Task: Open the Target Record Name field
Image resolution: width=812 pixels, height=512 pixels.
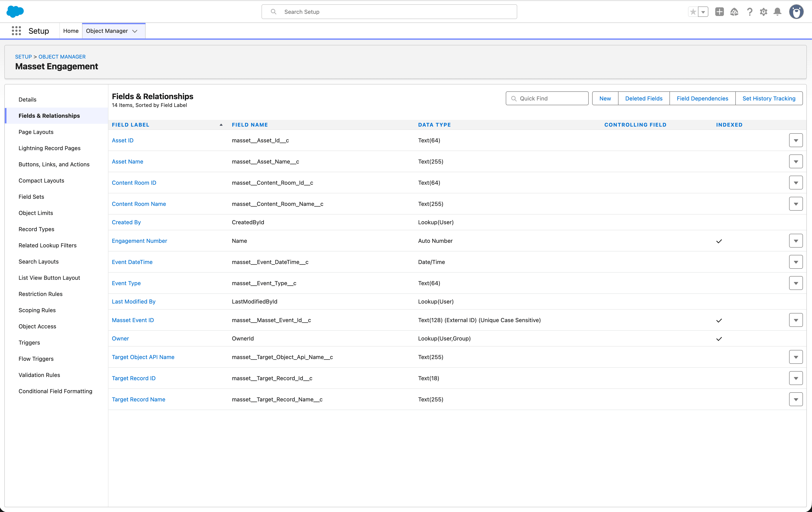Action: (x=139, y=399)
